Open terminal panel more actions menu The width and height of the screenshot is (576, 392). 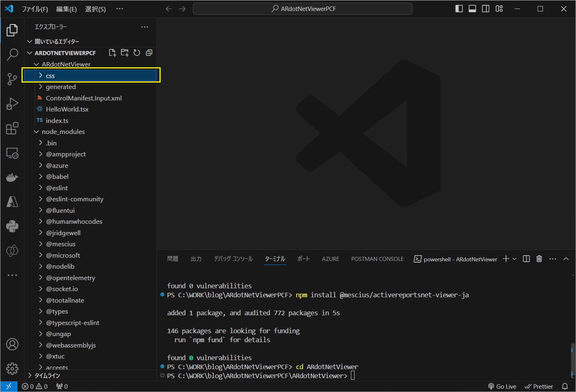point(553,259)
